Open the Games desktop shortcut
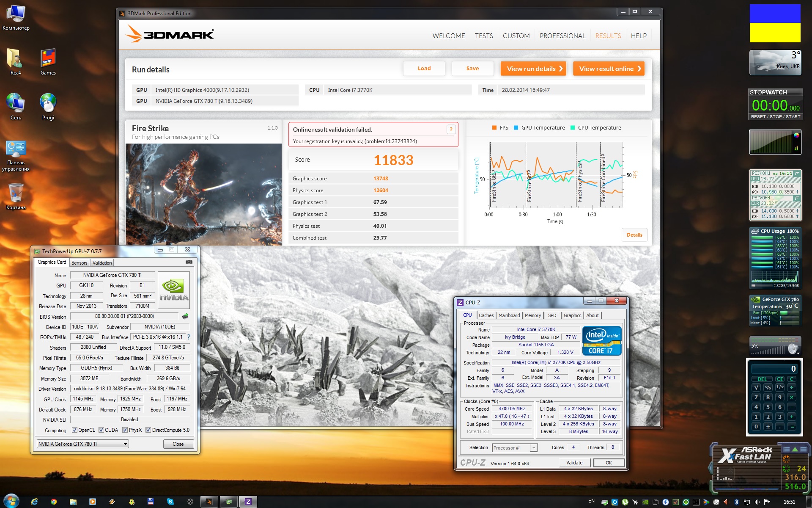The width and height of the screenshot is (812, 508). click(x=48, y=62)
